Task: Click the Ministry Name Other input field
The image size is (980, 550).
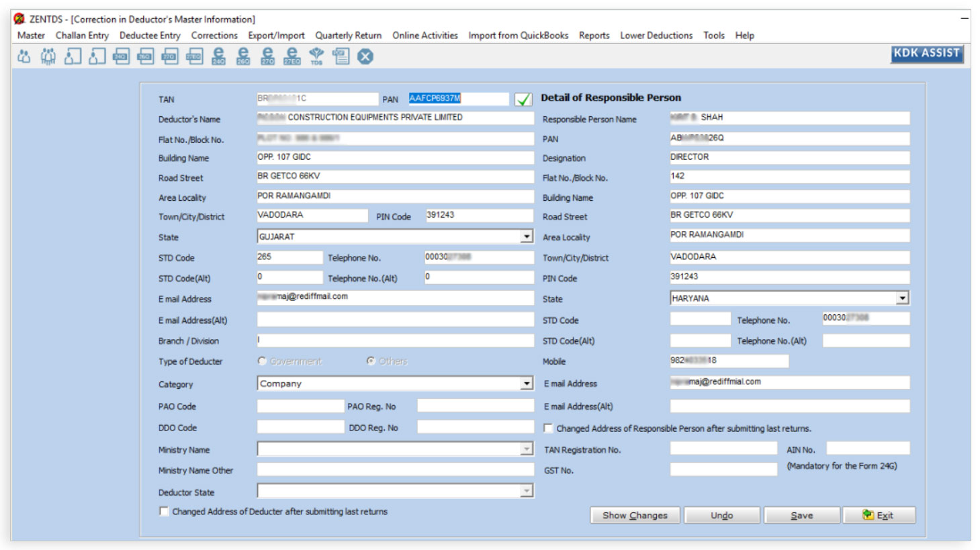Action: click(395, 470)
